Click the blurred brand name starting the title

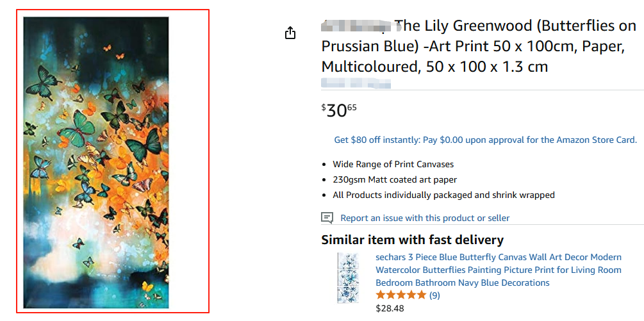click(356, 26)
